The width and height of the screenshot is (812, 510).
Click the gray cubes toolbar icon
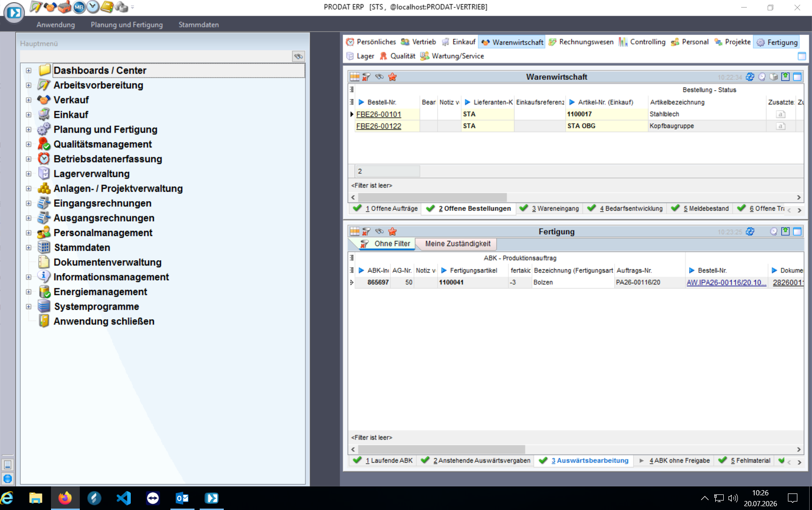[121, 7]
